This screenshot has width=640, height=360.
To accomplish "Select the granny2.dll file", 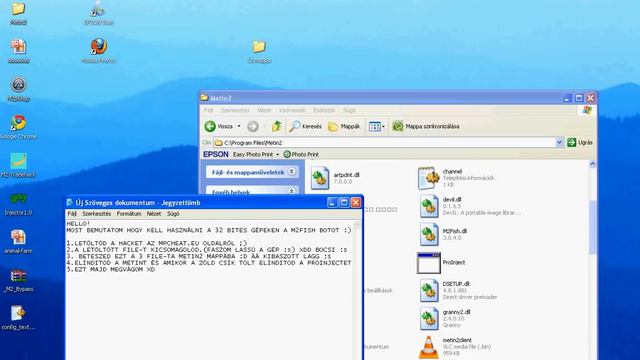I will pos(445,318).
